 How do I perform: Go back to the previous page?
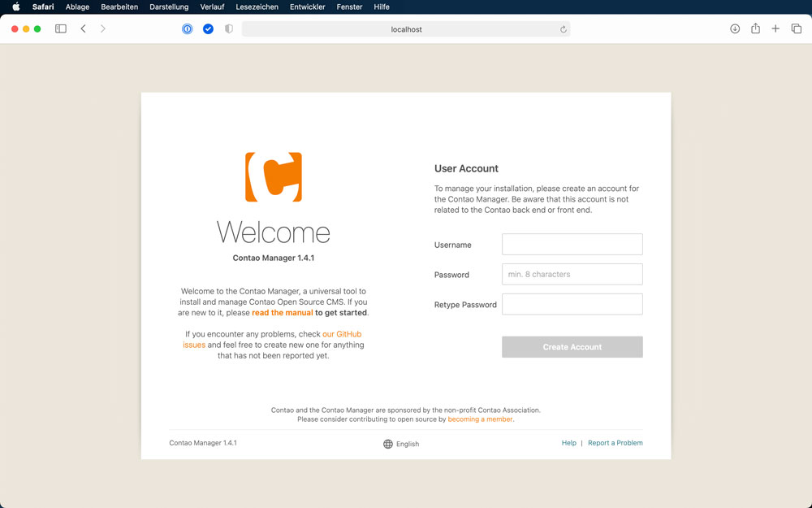pyautogui.click(x=83, y=29)
